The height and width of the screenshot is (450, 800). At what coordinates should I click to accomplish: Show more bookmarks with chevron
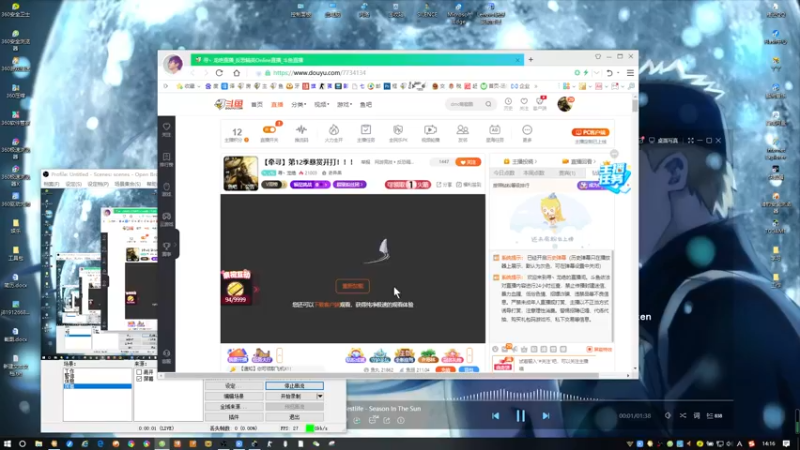(536, 86)
